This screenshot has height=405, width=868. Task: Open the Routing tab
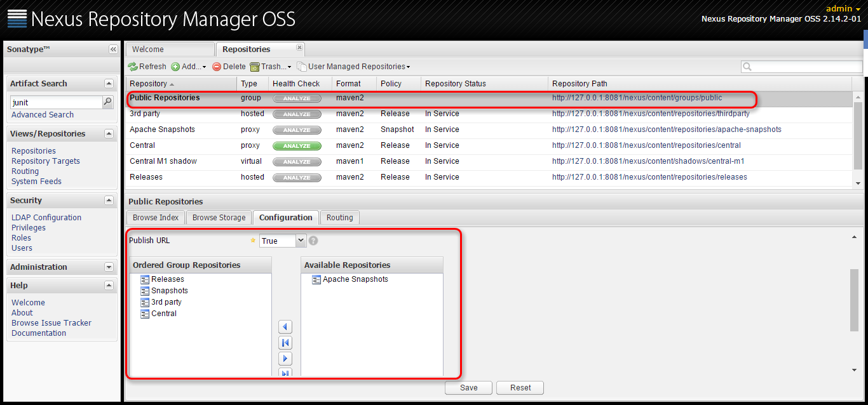pos(340,218)
